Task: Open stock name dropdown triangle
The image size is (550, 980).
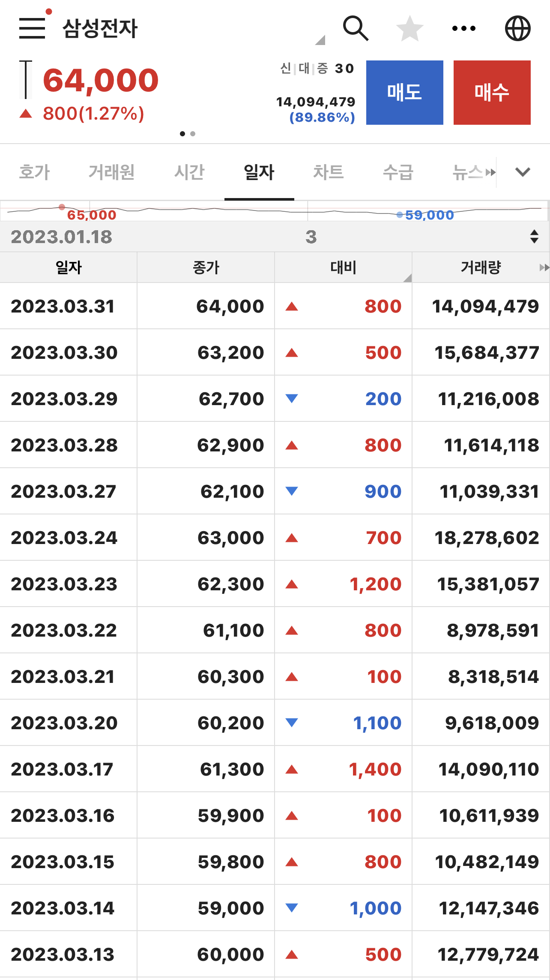Action: 320,40
